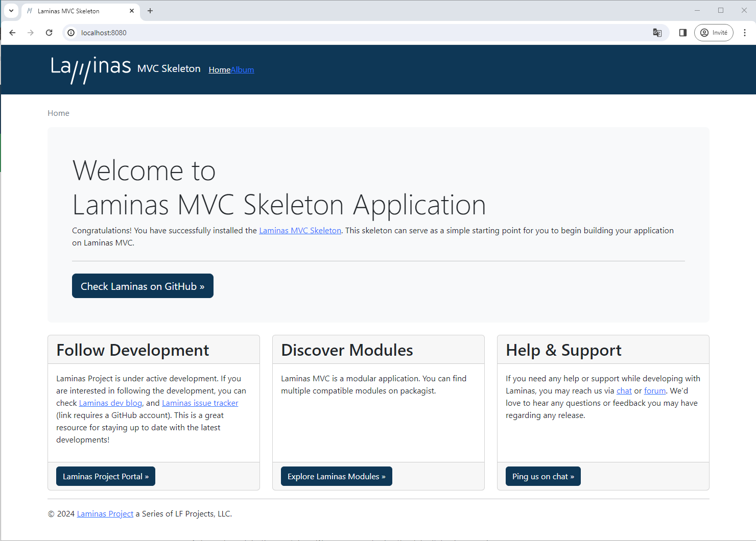The image size is (756, 541).
Task: Click the forward navigation arrow
Action: (x=31, y=32)
